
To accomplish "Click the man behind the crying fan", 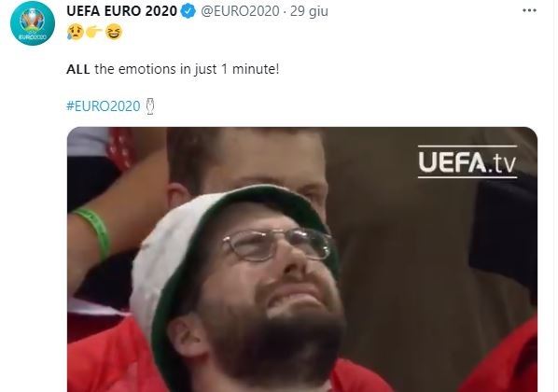I will (247, 162).
